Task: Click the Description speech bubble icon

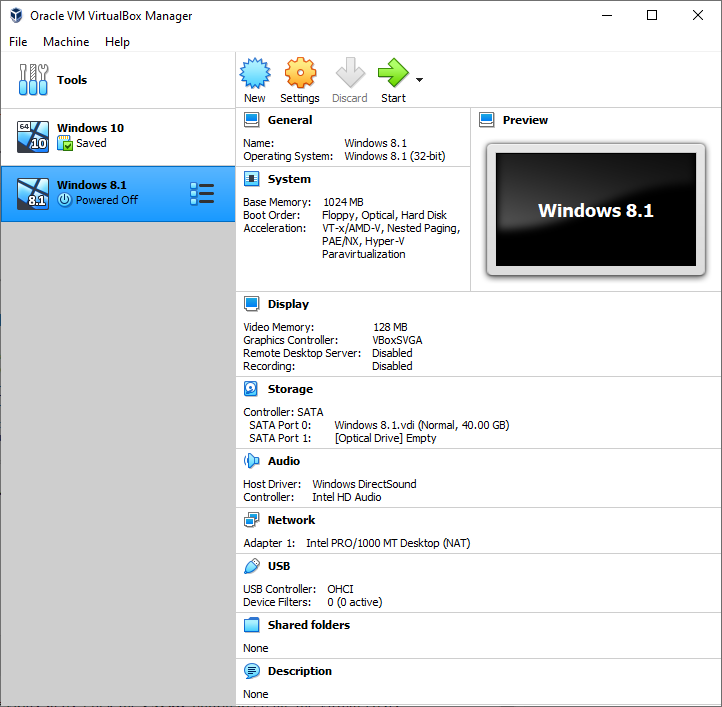Action: pos(251,671)
